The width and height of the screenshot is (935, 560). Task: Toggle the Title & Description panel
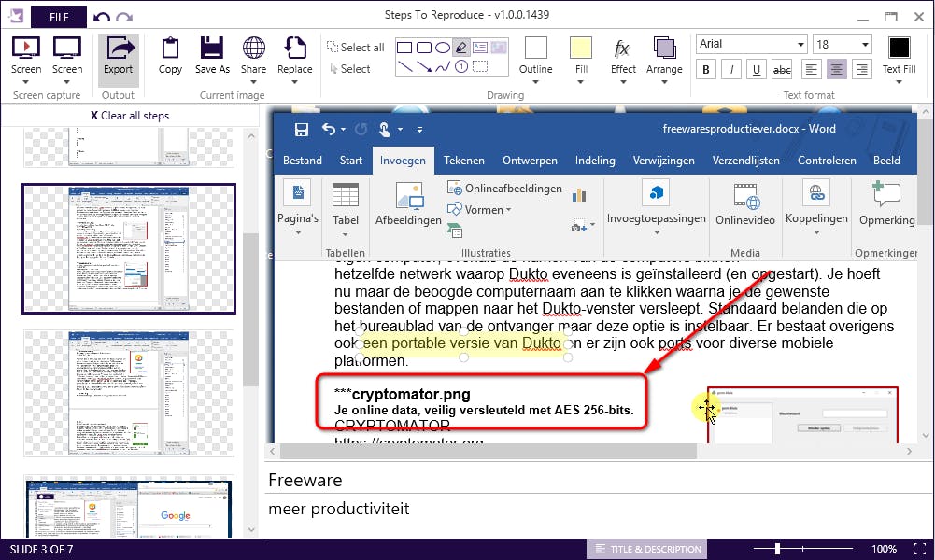click(646, 549)
